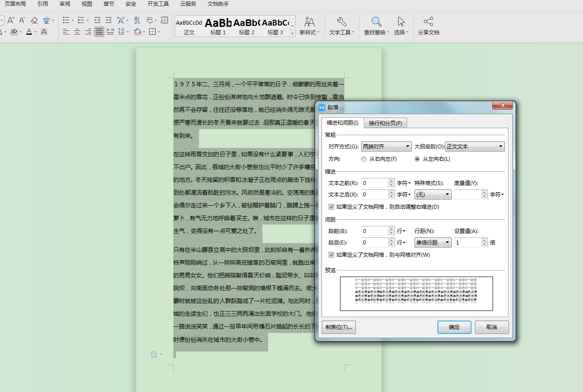Expand the style gallery with the dropdown arrow
The width and height of the screenshot is (583, 392).
(x=292, y=33)
